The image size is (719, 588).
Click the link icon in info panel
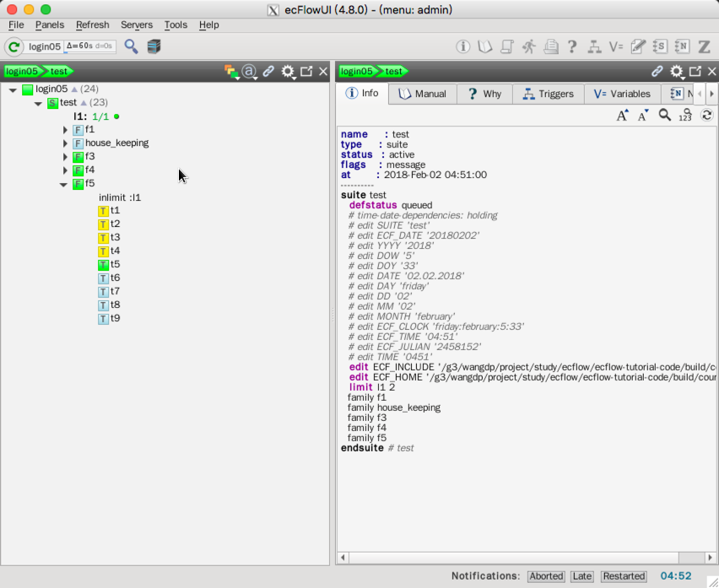657,72
